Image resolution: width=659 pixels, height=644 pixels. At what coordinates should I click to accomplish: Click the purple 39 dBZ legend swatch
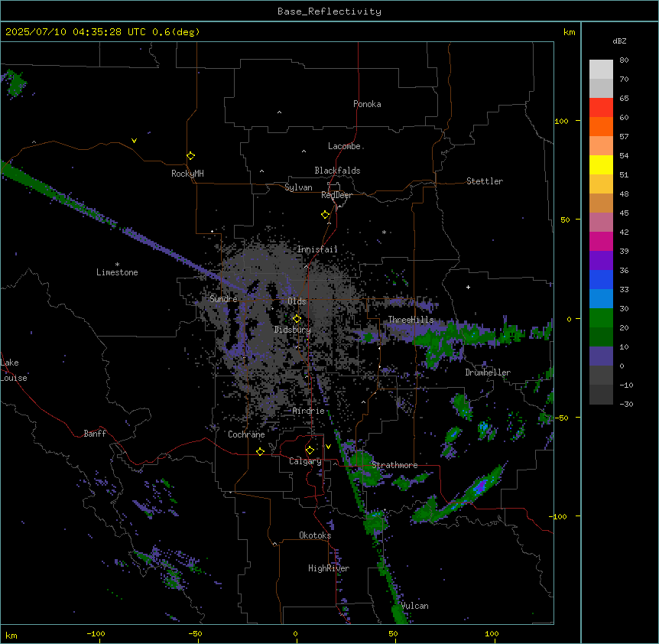[x=601, y=261]
